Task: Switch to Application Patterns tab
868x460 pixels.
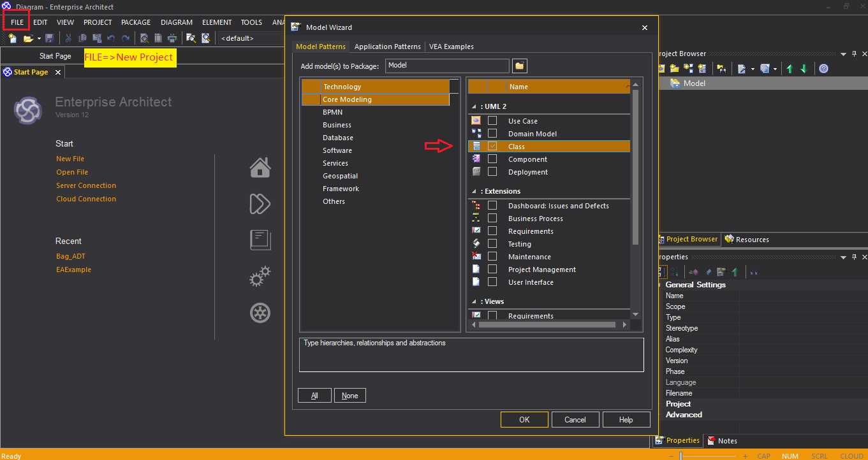Action: tap(387, 47)
